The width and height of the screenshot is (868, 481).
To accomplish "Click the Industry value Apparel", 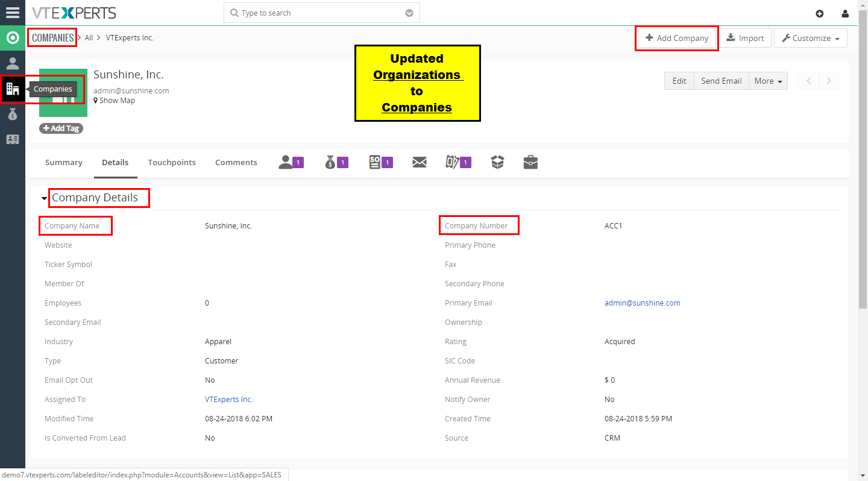I will coord(218,342).
